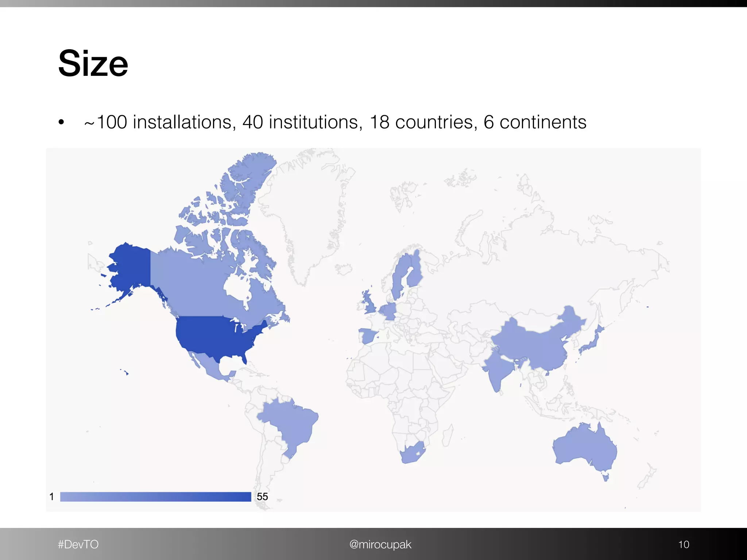Select the '~100 installations' bullet text

335,122
